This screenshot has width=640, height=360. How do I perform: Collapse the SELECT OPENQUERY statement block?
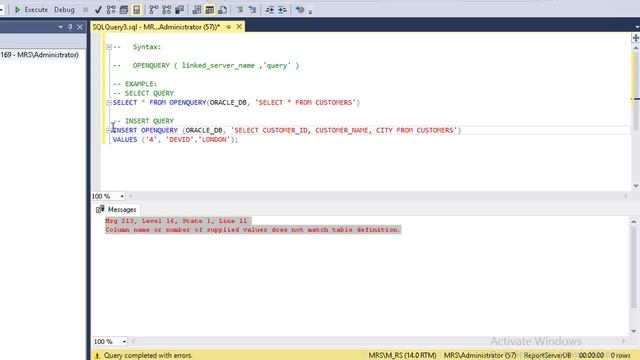(x=109, y=102)
